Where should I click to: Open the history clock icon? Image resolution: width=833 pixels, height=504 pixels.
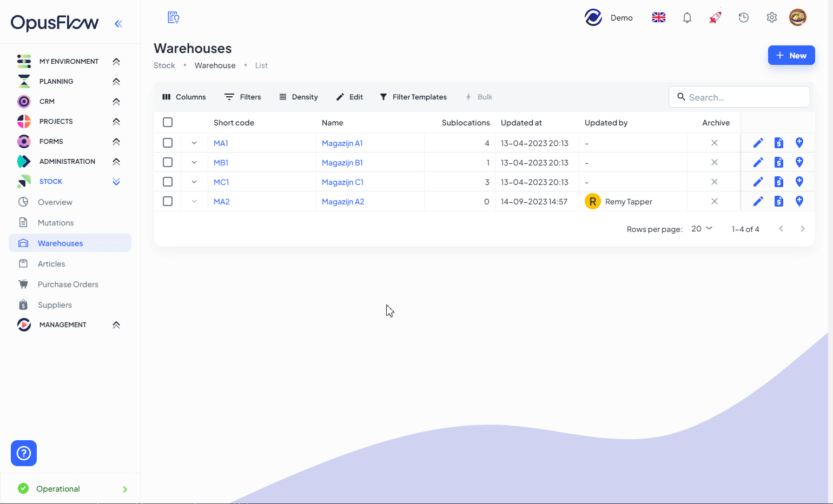[x=744, y=18]
